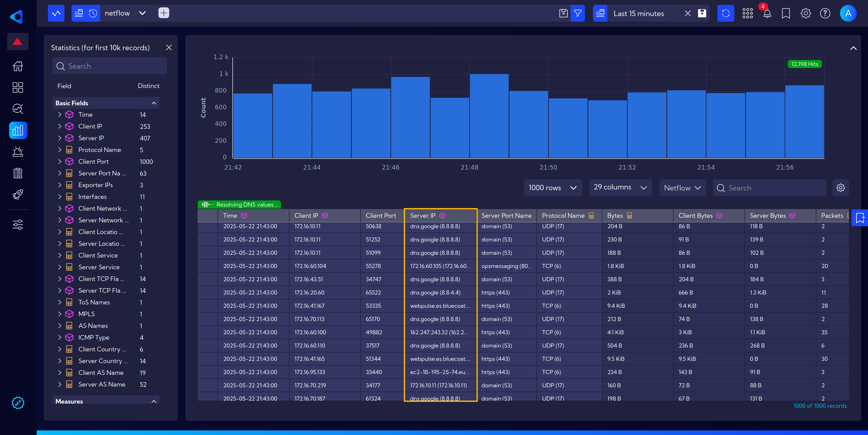The image size is (868, 435).
Task: Open the 29 columns dropdown
Action: coord(620,187)
